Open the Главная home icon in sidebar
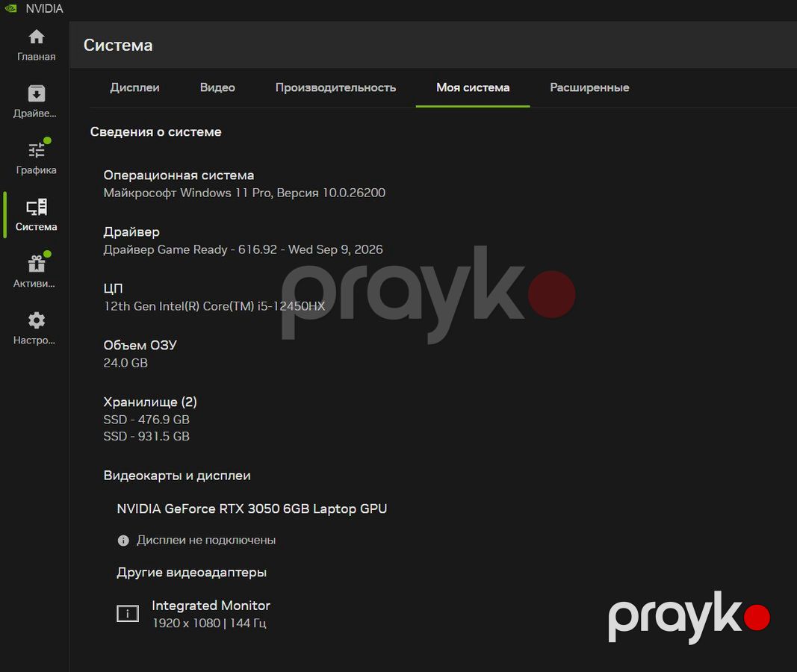The width and height of the screenshot is (797, 672). (36, 37)
